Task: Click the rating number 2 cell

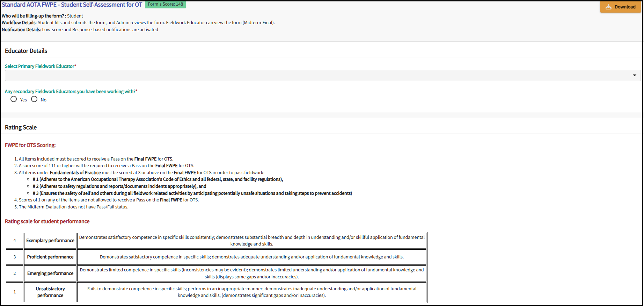Action: pos(15,273)
